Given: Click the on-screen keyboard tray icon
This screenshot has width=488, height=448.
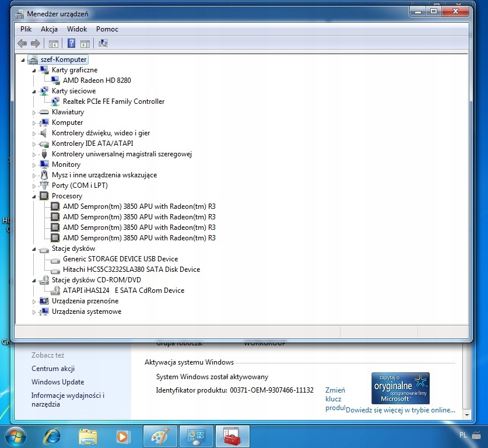Looking at the screenshot, I should [x=476, y=436].
